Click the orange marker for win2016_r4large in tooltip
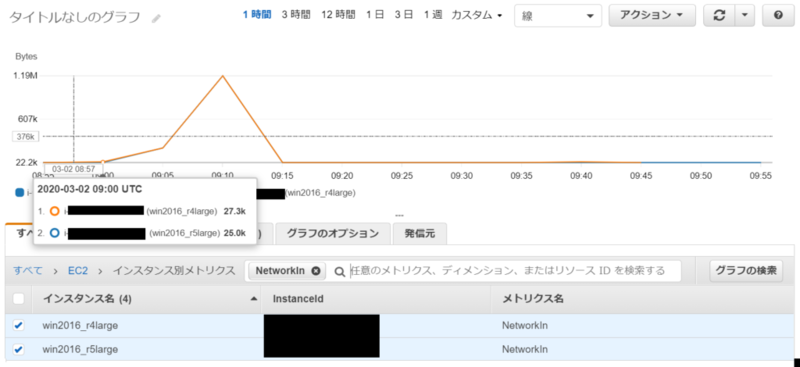The width and height of the screenshot is (800, 367). click(55, 211)
